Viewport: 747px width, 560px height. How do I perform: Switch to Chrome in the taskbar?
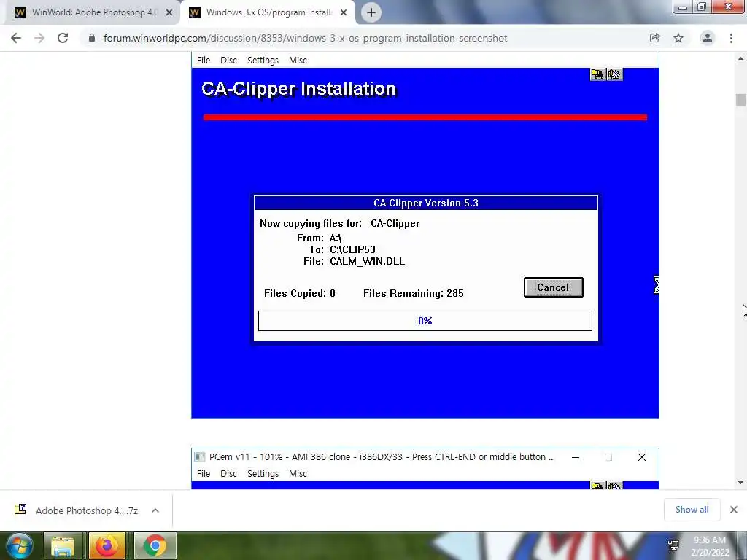point(155,545)
